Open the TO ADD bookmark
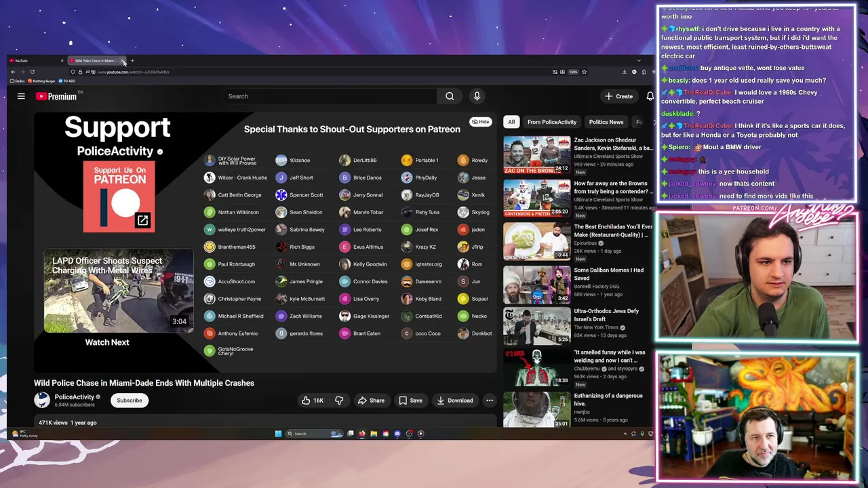This screenshot has height=488, width=868. (x=66, y=81)
